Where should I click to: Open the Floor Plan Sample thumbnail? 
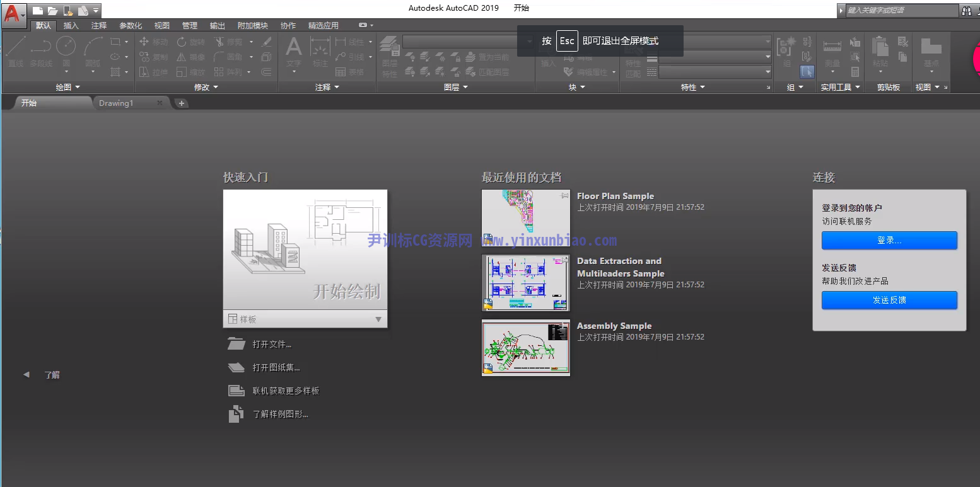(x=526, y=219)
